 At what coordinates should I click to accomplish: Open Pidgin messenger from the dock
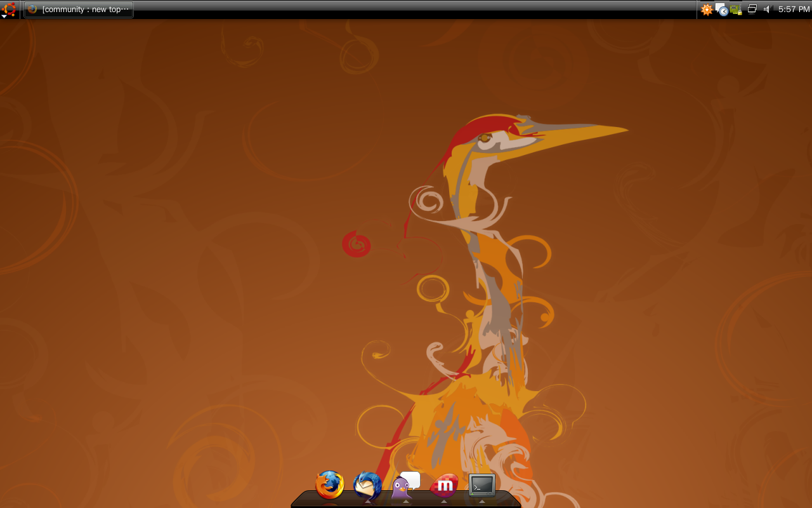coord(405,485)
